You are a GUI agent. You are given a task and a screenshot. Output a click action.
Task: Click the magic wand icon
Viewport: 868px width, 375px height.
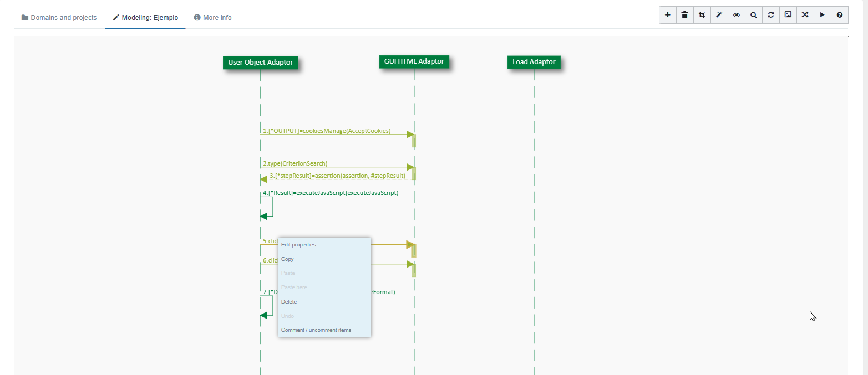719,15
